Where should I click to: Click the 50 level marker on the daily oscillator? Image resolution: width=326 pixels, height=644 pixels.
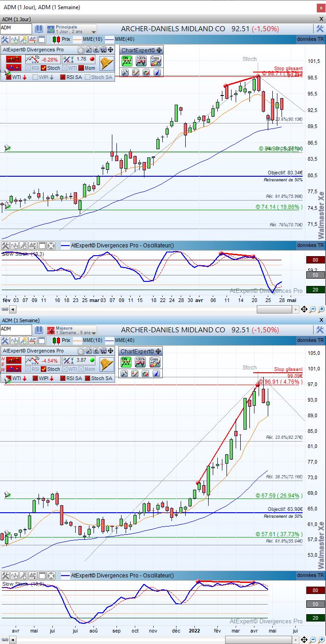[x=315, y=274]
